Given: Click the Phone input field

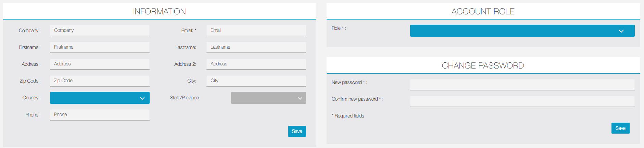Looking at the screenshot, I should pos(99,115).
